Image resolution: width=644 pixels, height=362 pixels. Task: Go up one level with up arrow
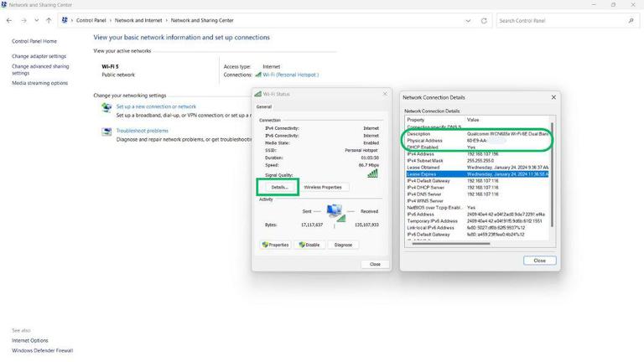(x=49, y=20)
